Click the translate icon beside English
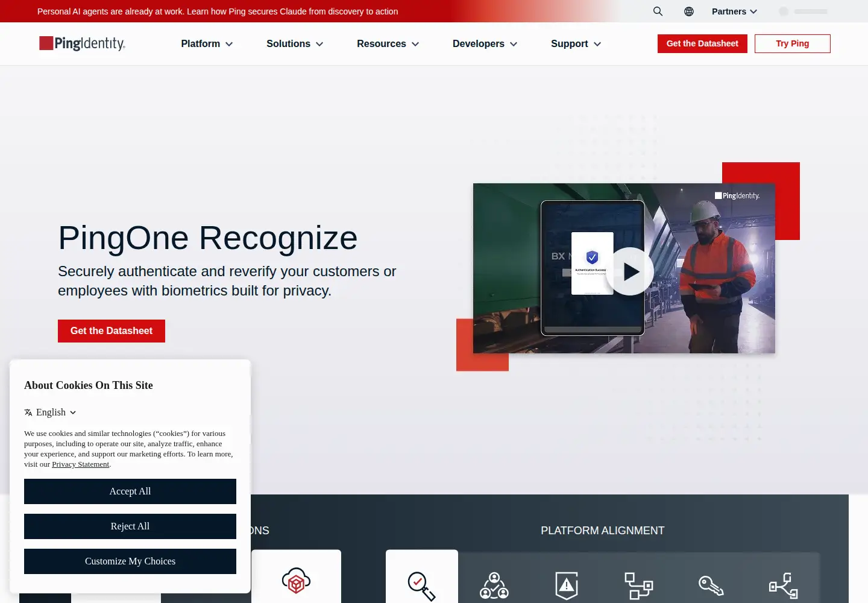Screen dimensions: 868x603 (x=28, y=412)
